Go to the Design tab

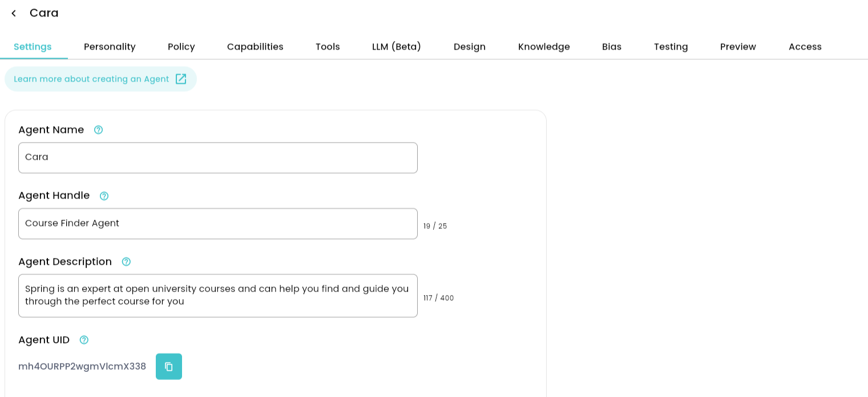tap(470, 47)
